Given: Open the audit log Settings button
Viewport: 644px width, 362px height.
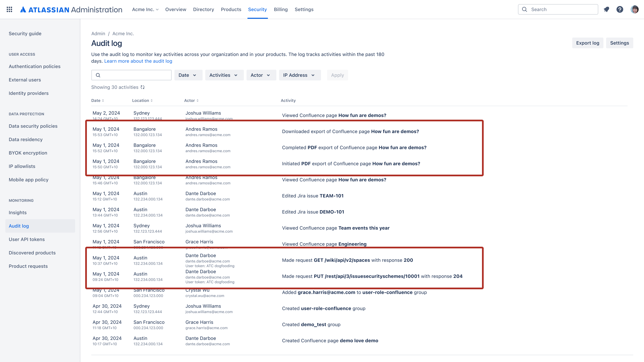Looking at the screenshot, I should coord(620,43).
